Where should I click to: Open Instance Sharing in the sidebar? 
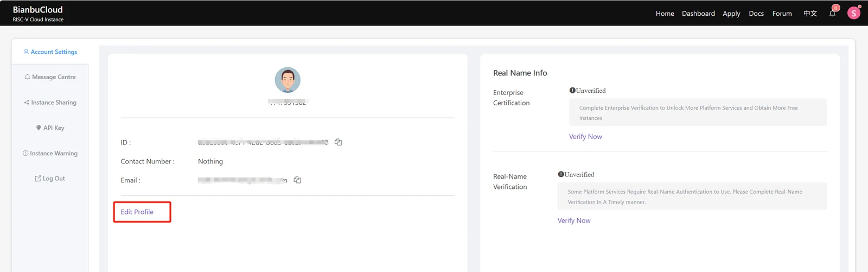tap(50, 103)
